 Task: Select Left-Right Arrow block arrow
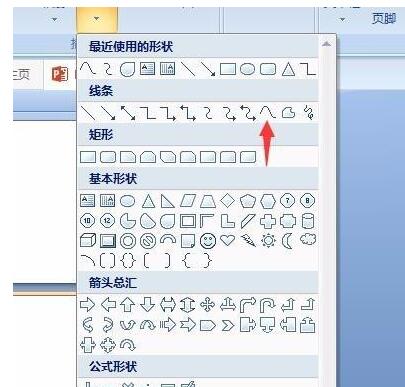pos(168,305)
